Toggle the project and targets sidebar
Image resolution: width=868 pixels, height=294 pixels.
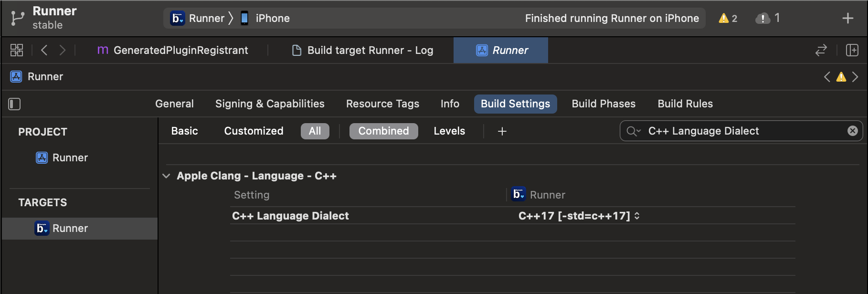[15, 104]
